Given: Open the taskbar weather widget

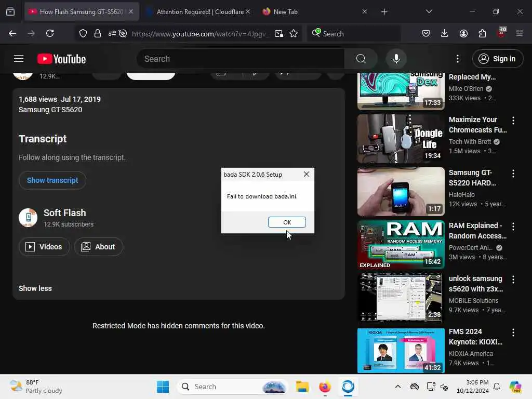Looking at the screenshot, I should (36, 387).
